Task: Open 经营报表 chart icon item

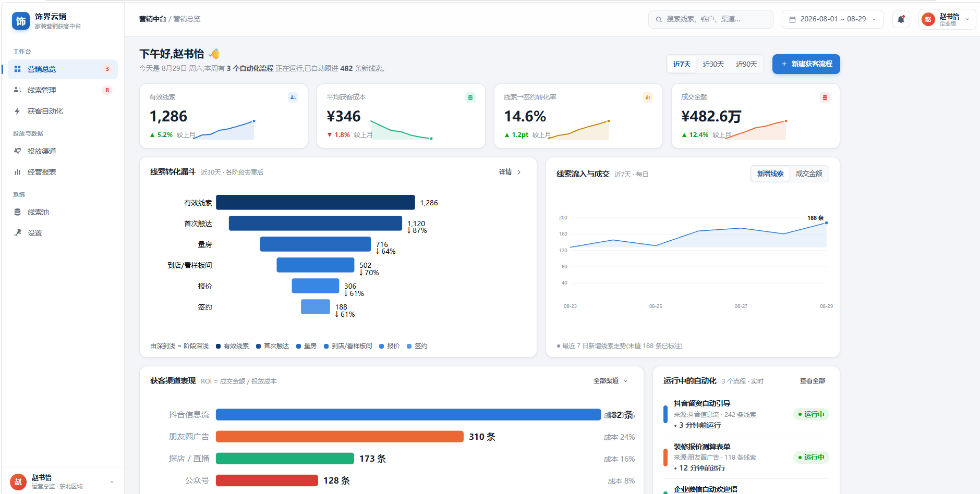Action: point(63,172)
